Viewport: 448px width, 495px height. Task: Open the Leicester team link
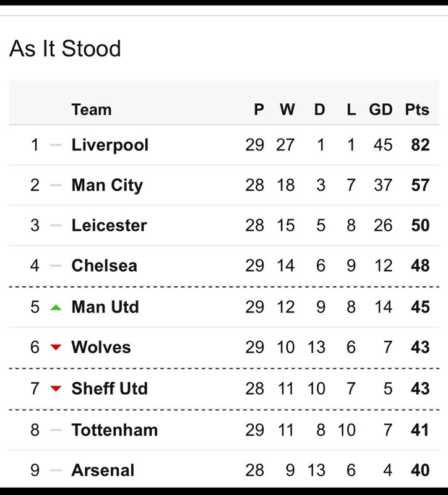[110, 225]
